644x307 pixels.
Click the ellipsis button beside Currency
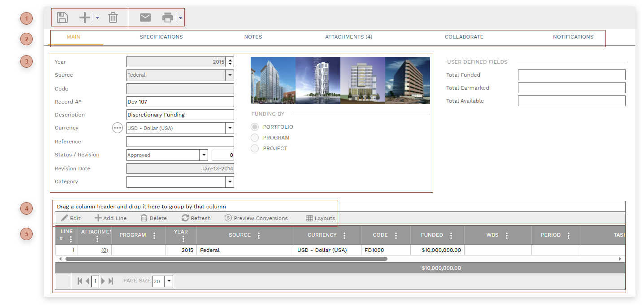pos(117,128)
